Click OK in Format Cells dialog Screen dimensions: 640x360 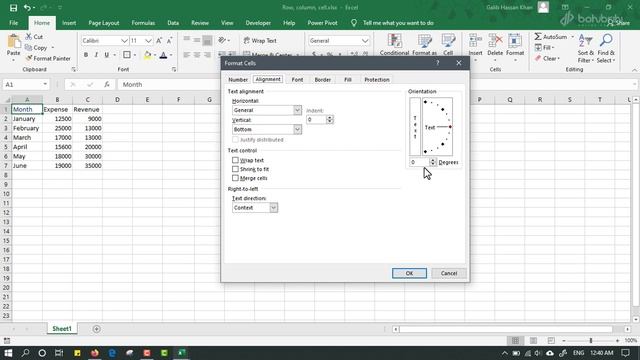[409, 273]
